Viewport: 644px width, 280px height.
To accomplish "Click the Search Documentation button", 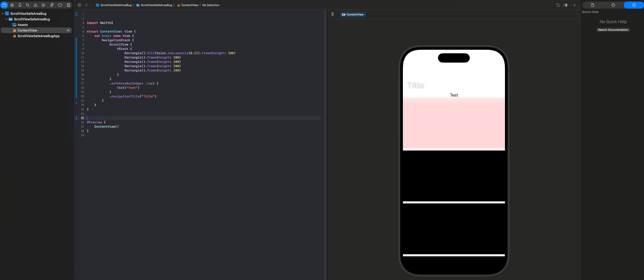I will 613,30.
